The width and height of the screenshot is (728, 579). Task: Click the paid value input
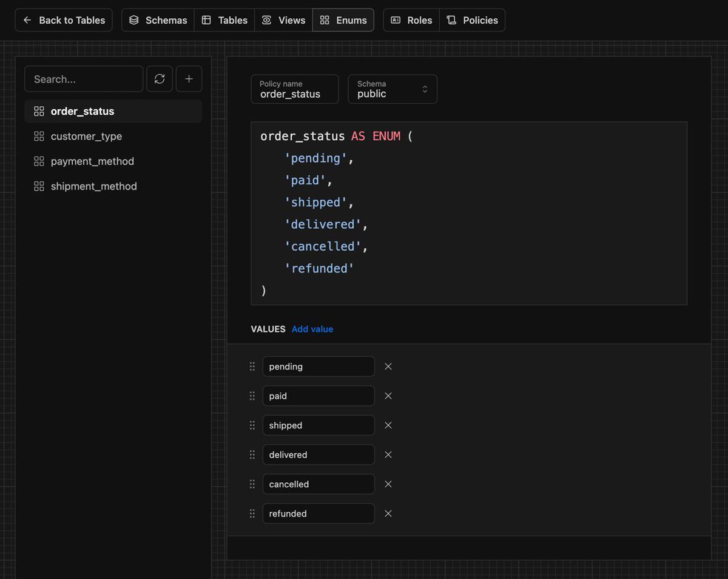pyautogui.click(x=318, y=396)
